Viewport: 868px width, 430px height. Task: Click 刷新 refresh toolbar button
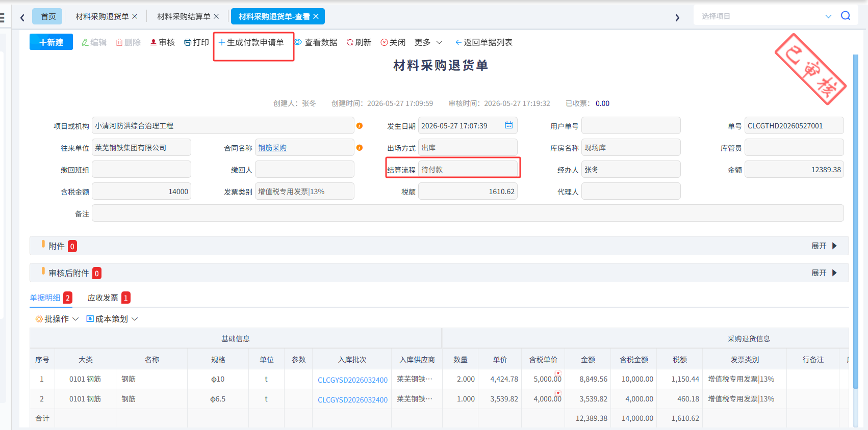359,42
